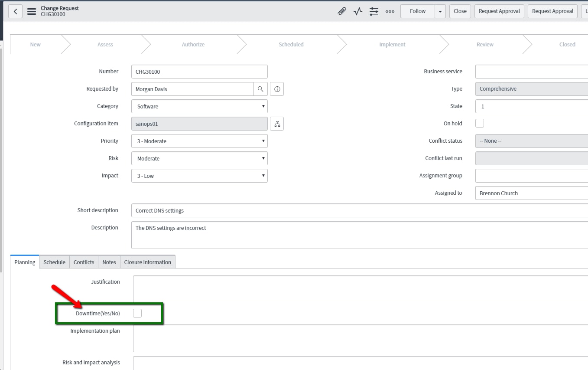The height and width of the screenshot is (370, 588).
Task: Select the Review workflow stage
Action: (485, 44)
